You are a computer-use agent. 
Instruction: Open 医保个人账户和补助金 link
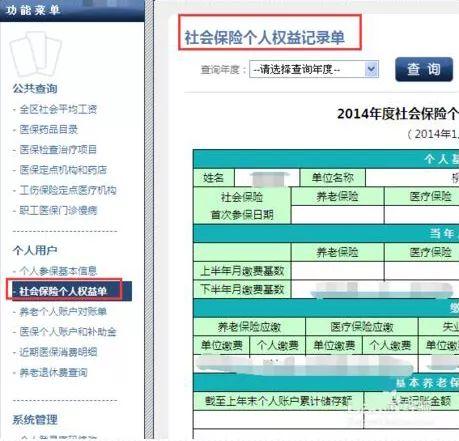(x=68, y=332)
